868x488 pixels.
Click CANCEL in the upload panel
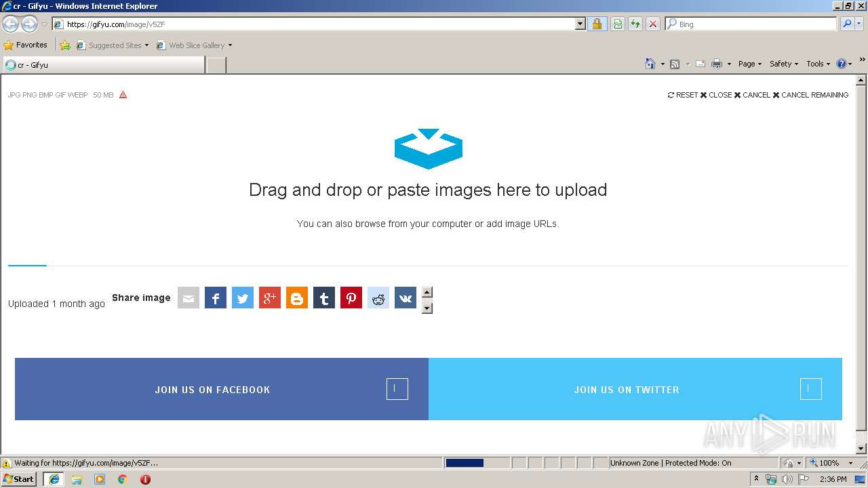(752, 95)
